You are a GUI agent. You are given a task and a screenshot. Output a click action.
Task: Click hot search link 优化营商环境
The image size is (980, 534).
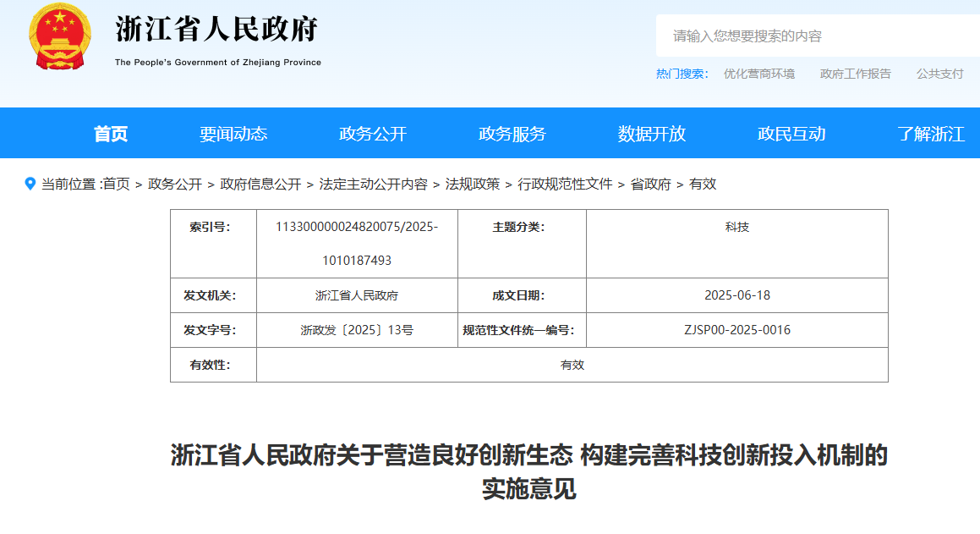(x=759, y=74)
